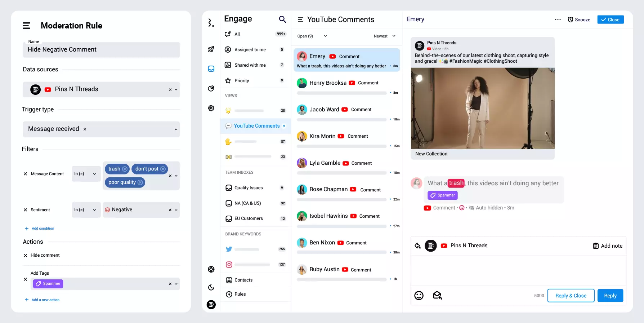
Task: Click the Reply & Close button
Action: [x=571, y=296]
